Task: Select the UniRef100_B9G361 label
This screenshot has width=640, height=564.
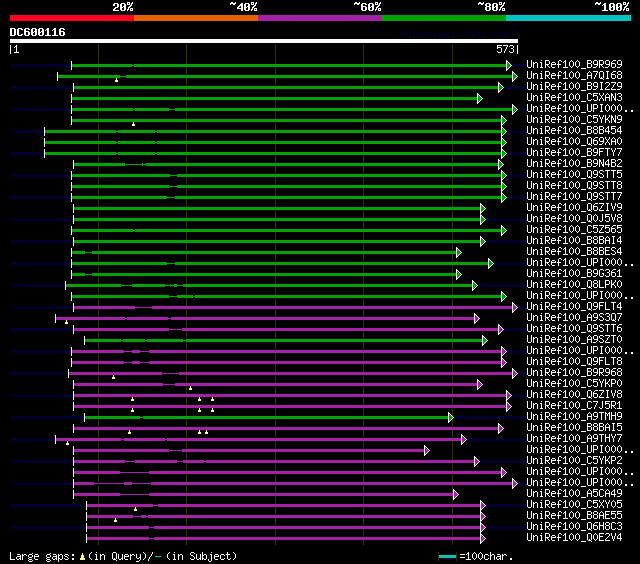Action: 574,274
